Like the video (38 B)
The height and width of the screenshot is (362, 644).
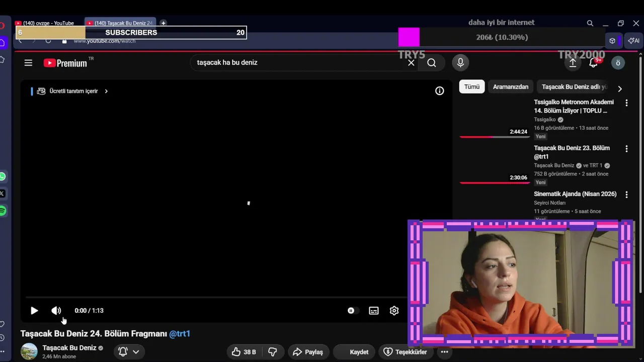244,352
